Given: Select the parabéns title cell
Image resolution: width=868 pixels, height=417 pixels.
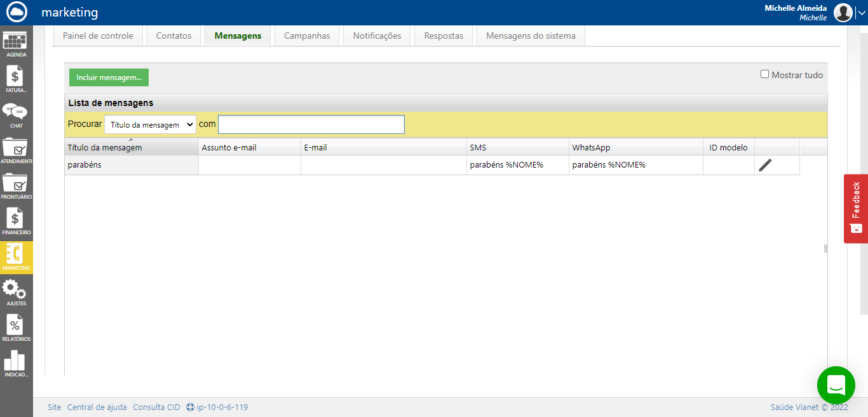Looking at the screenshot, I should click(132, 165).
